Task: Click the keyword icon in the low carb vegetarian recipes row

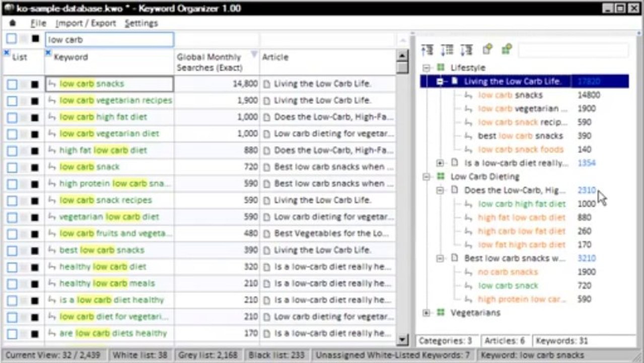Action: tap(52, 100)
